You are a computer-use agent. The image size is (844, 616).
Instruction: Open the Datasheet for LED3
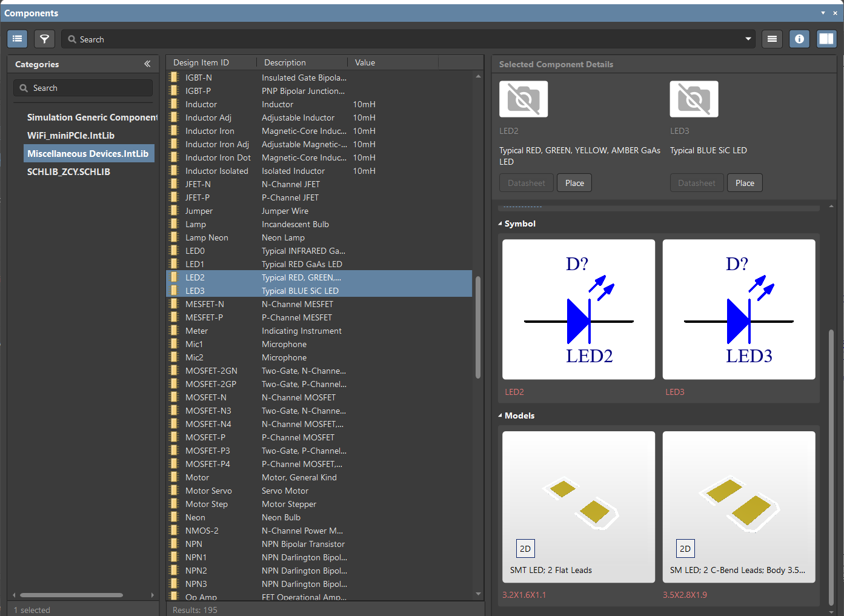click(x=696, y=182)
